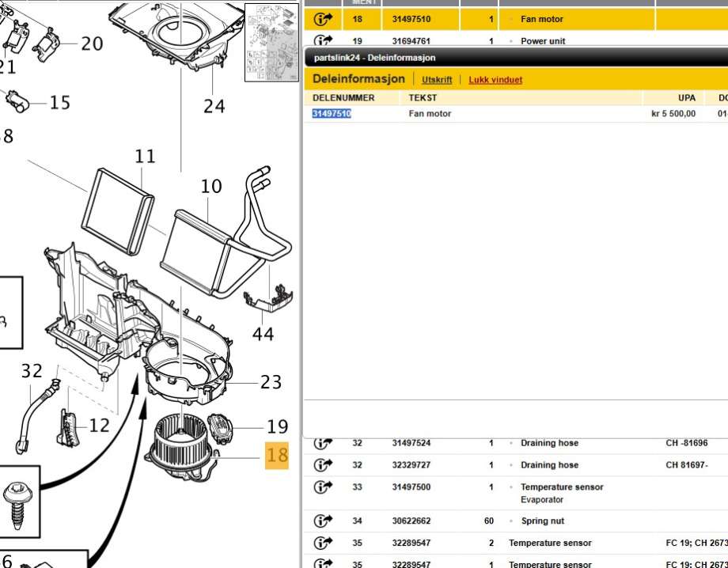Click Fan motor text in Deleinformasjon popup
728x568 pixels.
pyautogui.click(x=430, y=114)
